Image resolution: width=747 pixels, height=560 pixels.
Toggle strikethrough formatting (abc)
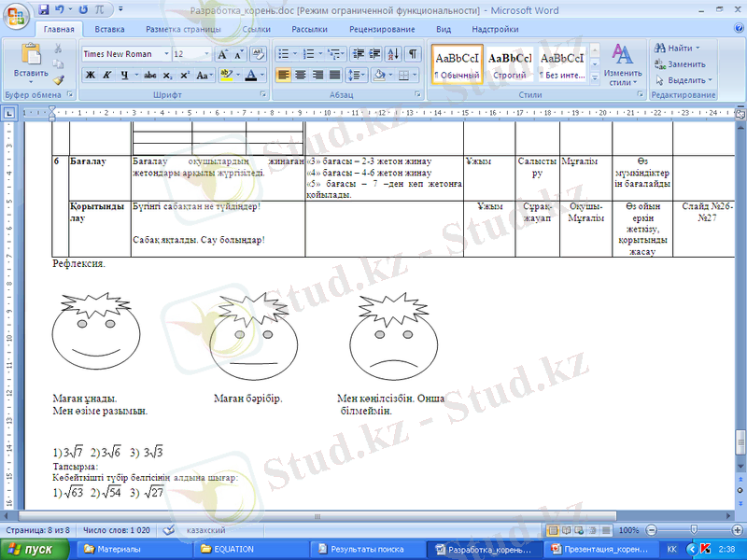pyautogui.click(x=150, y=75)
